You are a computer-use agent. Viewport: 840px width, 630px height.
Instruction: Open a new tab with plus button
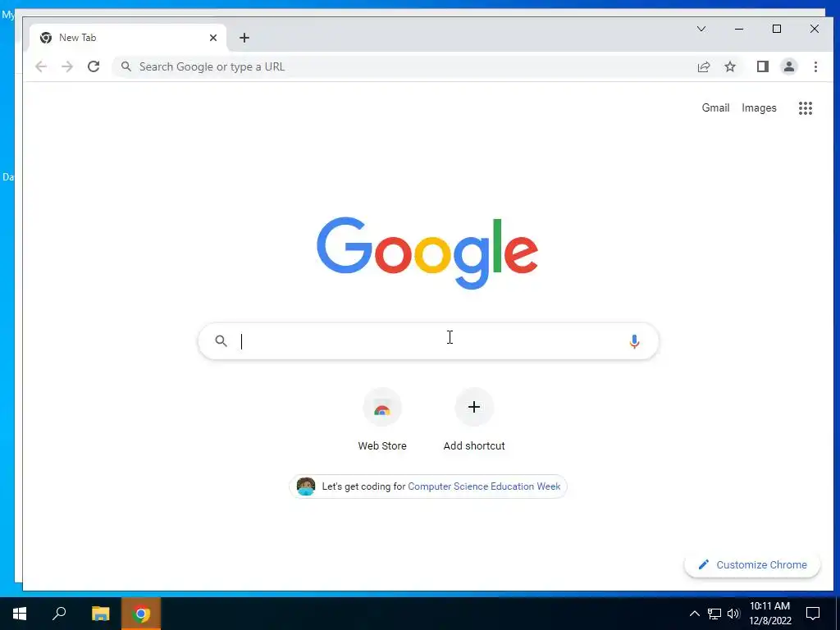click(x=244, y=38)
